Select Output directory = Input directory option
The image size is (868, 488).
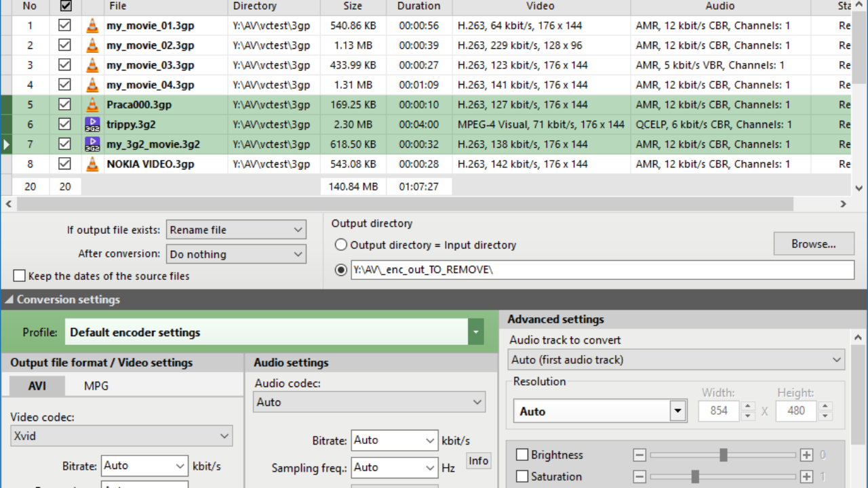341,245
